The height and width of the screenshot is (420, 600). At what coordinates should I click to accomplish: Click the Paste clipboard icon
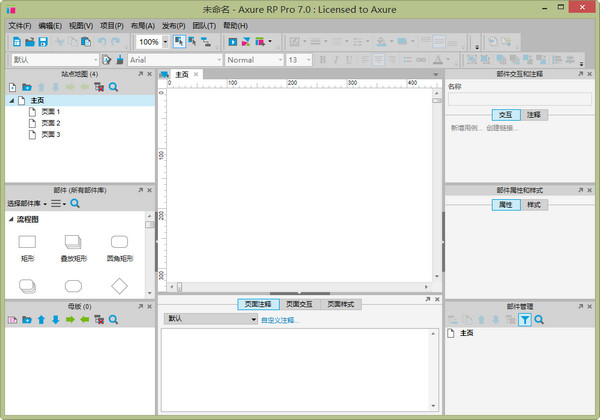pos(86,42)
